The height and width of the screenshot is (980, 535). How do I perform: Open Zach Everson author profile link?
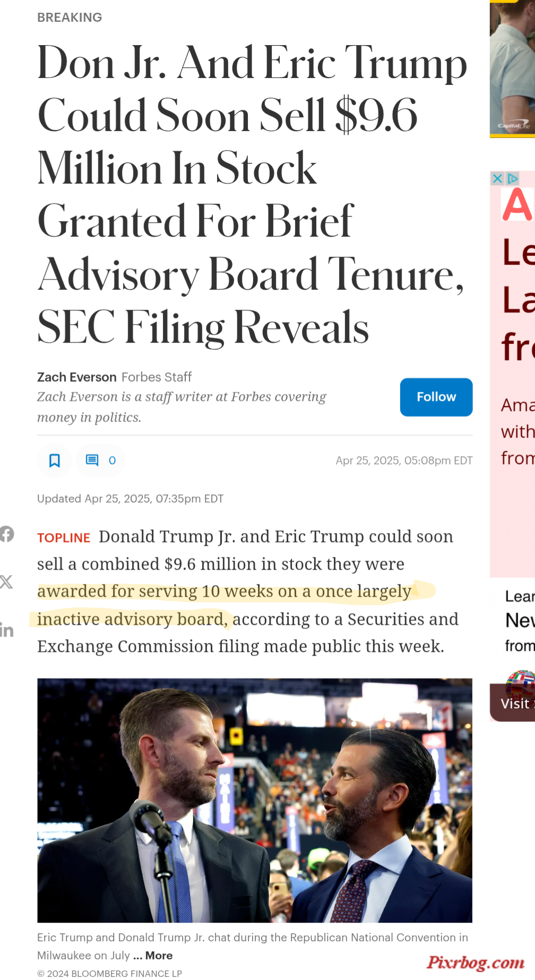tap(77, 377)
